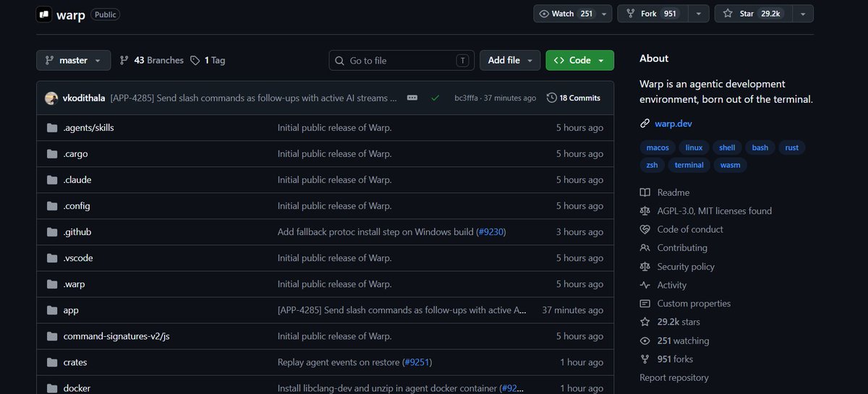The width and height of the screenshot is (868, 394).
Task: Select the macos topic tag
Action: click(657, 147)
